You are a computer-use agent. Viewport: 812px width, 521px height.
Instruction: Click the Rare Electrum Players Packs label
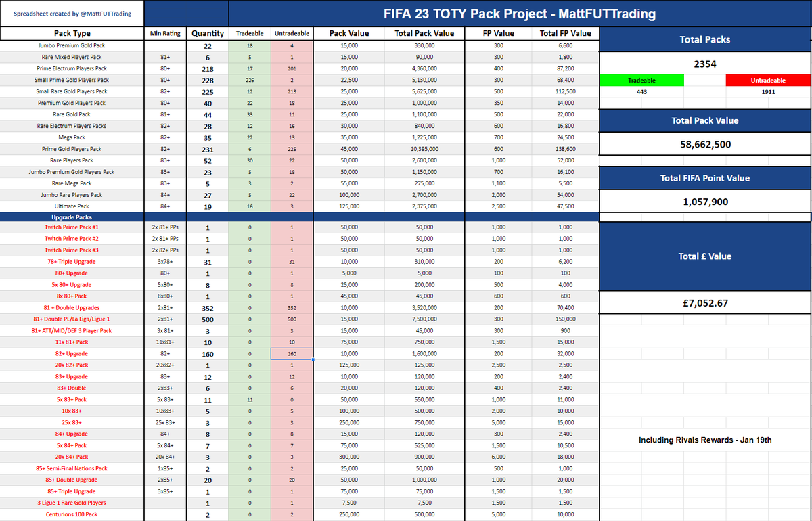[72, 126]
